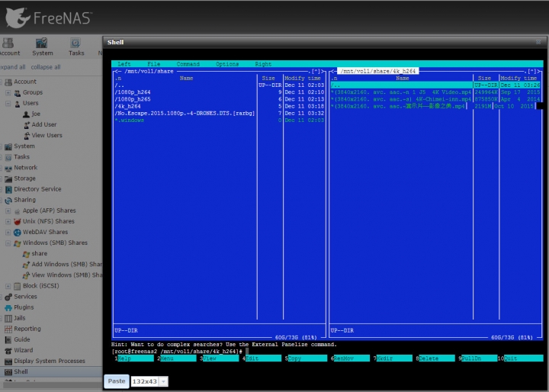
Task: Click the Groups icon in tree
Action: [x=18, y=93]
